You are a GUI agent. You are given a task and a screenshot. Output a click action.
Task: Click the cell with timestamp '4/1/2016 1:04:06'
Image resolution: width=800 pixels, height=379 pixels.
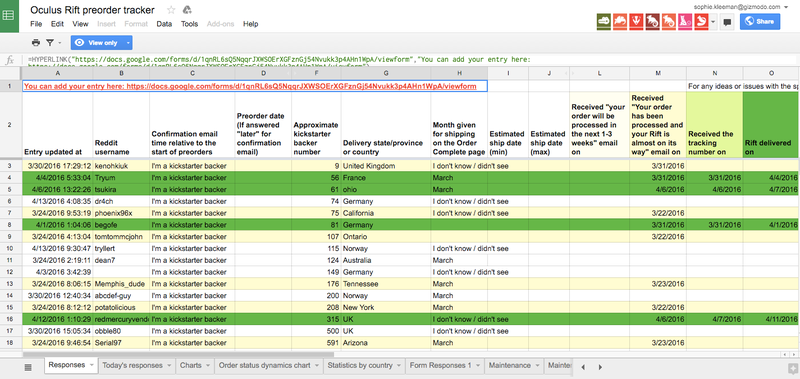(x=57, y=224)
